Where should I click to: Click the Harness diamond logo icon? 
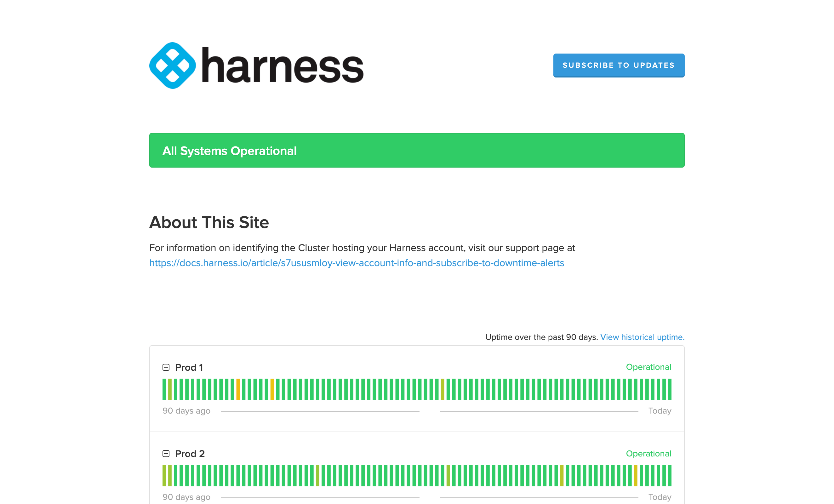point(172,66)
